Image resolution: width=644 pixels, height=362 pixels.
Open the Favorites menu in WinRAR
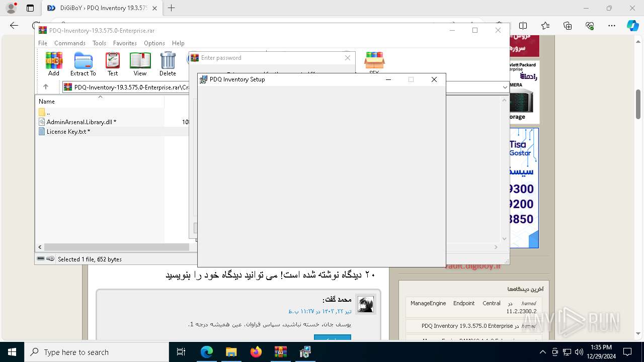pos(125,43)
